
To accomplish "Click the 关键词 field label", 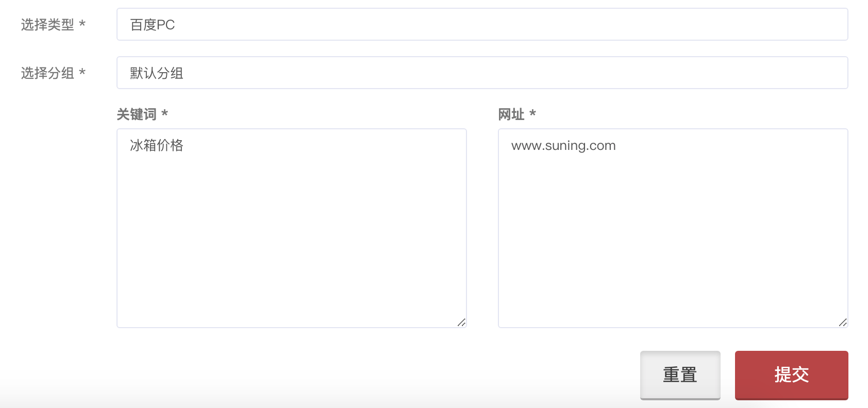I will pos(142,114).
